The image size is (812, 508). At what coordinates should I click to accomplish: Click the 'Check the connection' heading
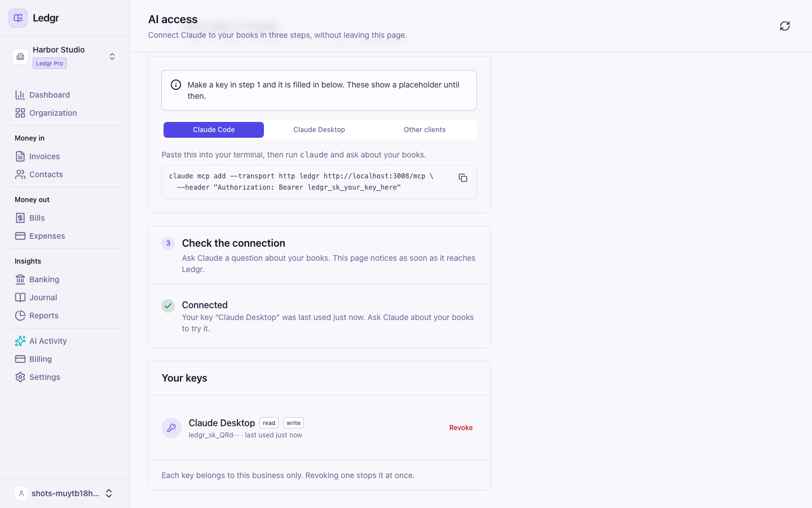tap(233, 243)
